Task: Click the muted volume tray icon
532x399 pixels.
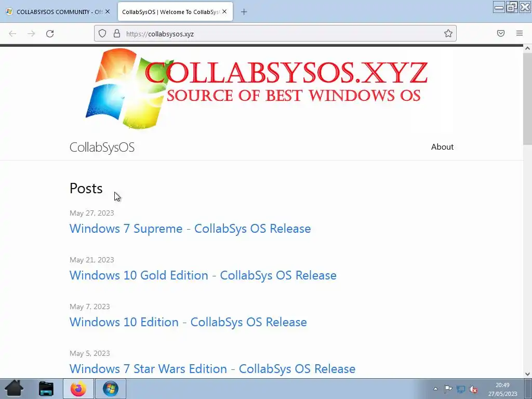Action: pos(473,389)
